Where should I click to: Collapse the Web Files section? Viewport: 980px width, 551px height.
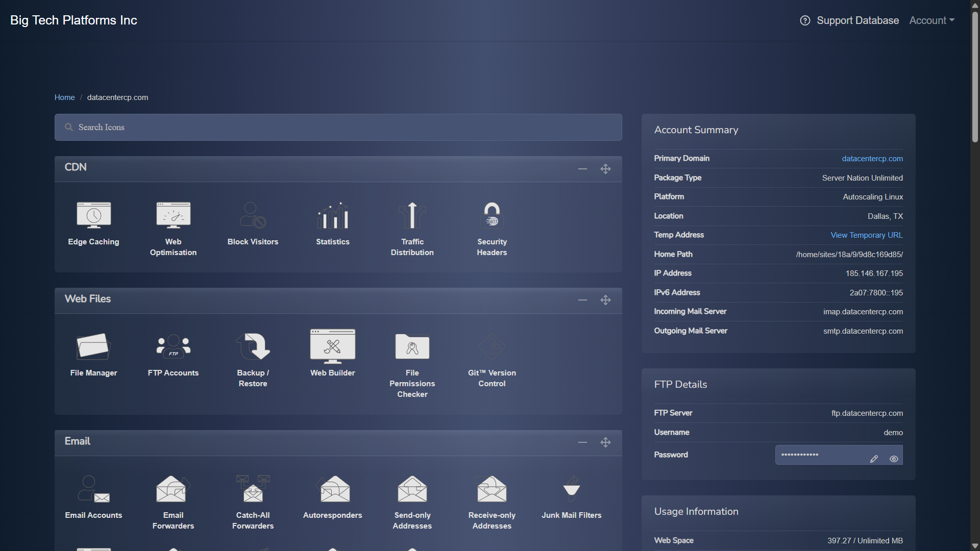coord(582,300)
